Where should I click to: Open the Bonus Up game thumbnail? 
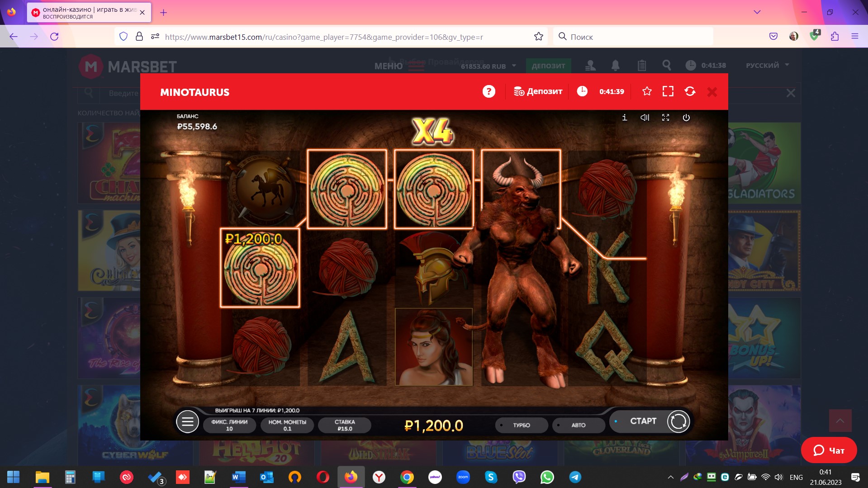[x=764, y=338]
